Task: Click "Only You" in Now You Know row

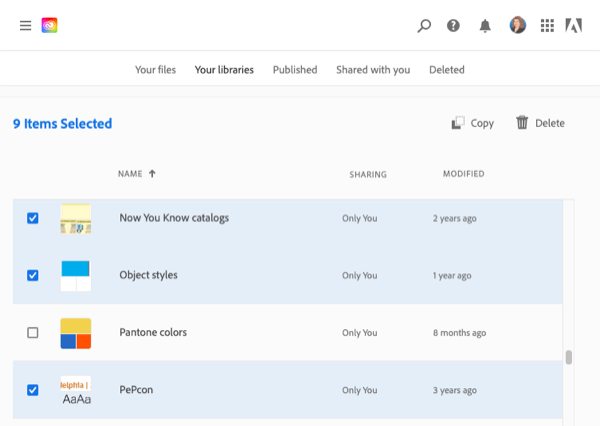Action: pyautogui.click(x=360, y=218)
